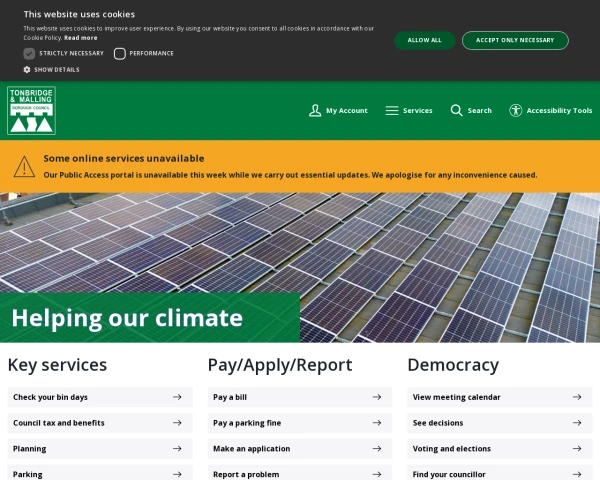Toggle the Strictly Necessary cookies checkbox
600x480 pixels.
tap(29, 53)
